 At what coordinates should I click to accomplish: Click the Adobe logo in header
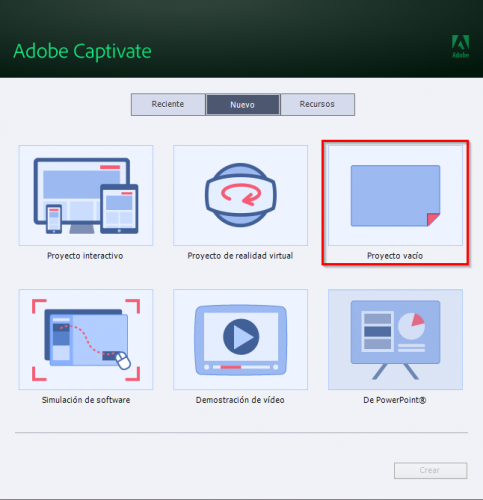(x=460, y=46)
